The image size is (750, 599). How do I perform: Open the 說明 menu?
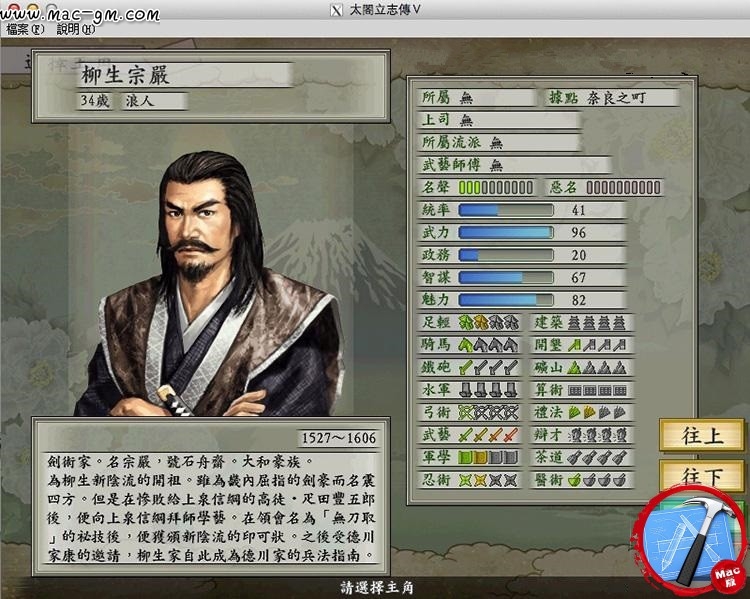pyautogui.click(x=76, y=29)
